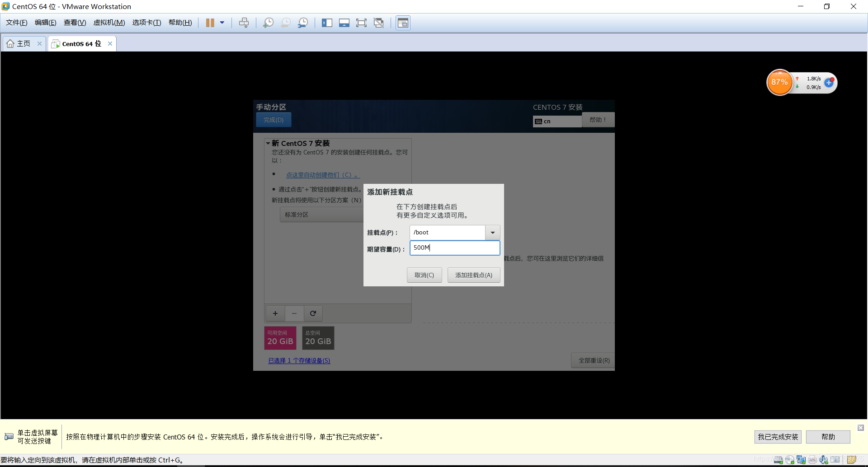The height and width of the screenshot is (467, 868).
Task: Click the display status icon
Action: 835,460
